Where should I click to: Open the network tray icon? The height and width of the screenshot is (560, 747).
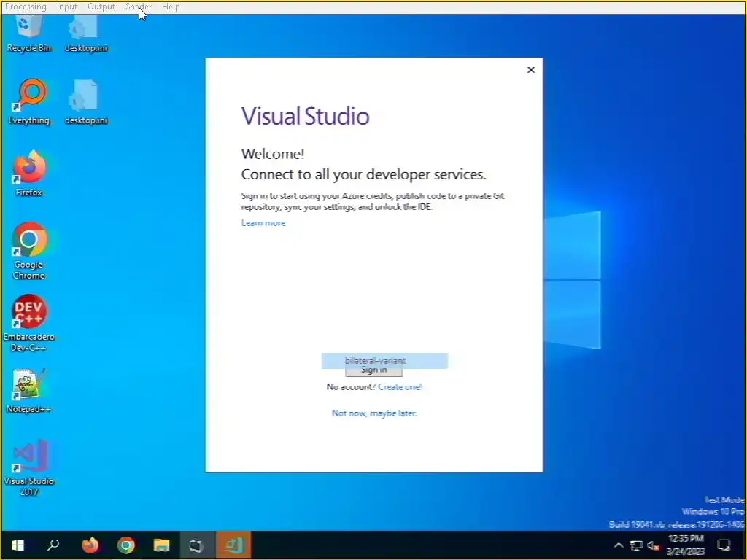pos(636,545)
